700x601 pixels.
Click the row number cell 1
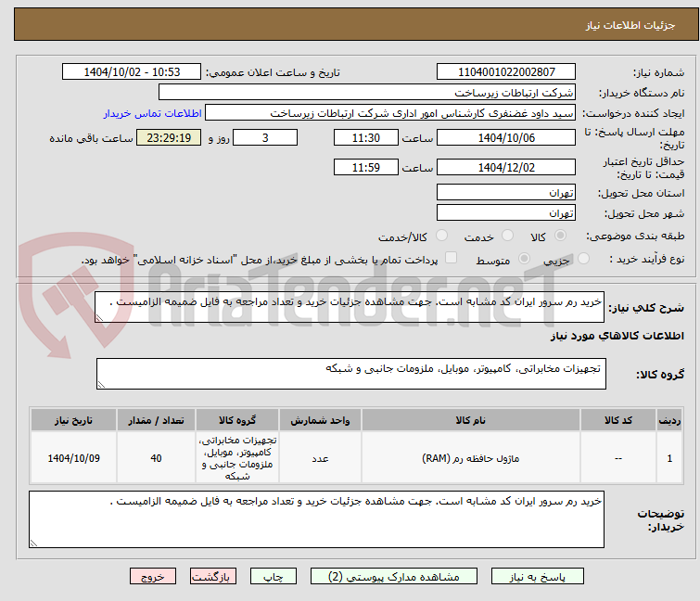669,458
